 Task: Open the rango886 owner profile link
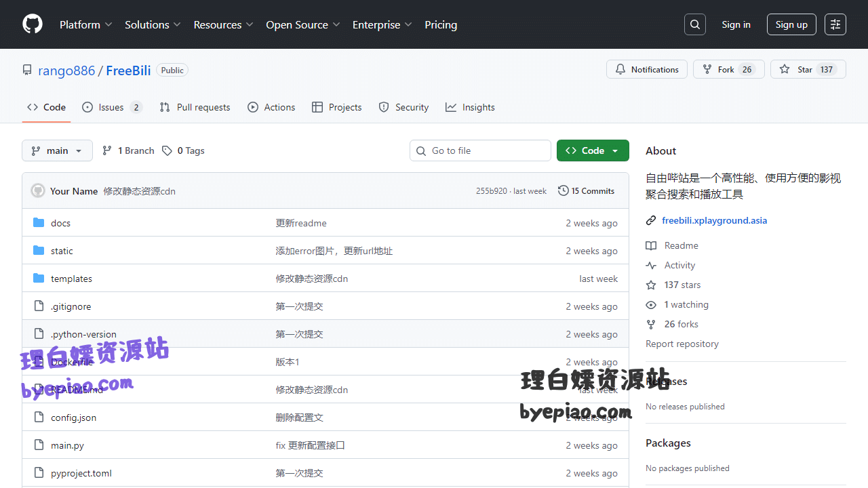pos(66,70)
